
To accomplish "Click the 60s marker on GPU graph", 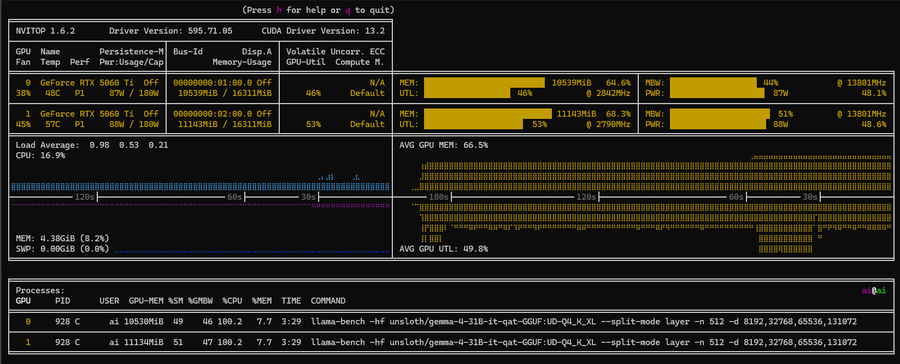I will point(736,196).
